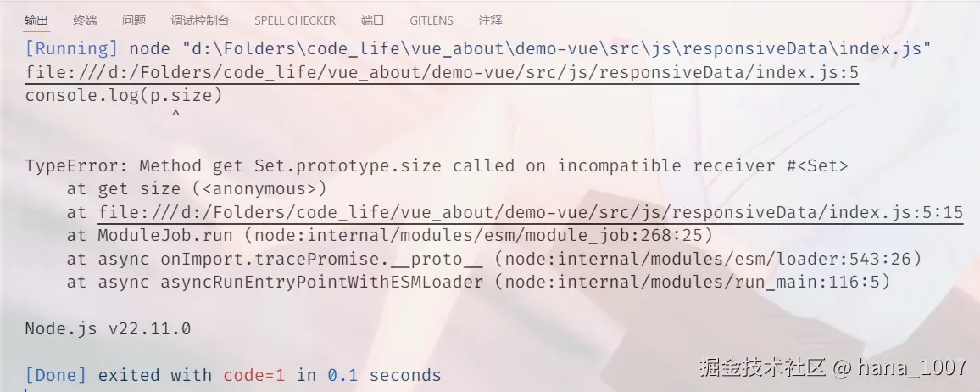The height and width of the screenshot is (392, 980).
Task: Click the Node.js v22.11.0 version text
Action: coord(108,328)
